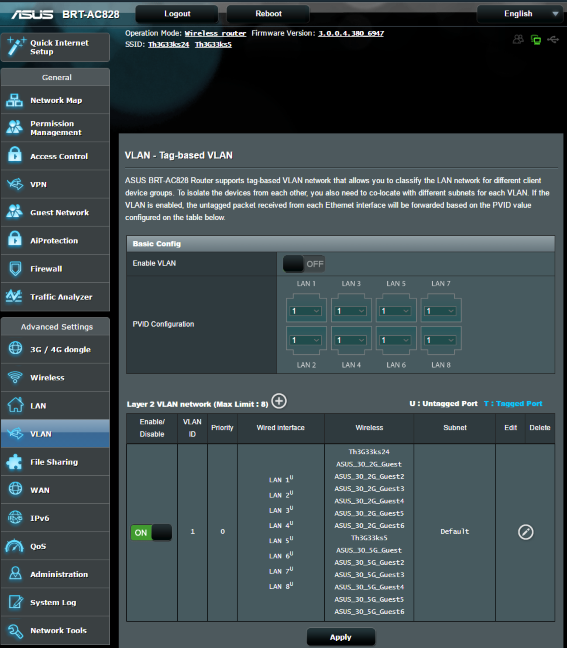The width and height of the screenshot is (567, 648).
Task: Click the Traffic Analyzer chart icon
Action: pos(15,296)
